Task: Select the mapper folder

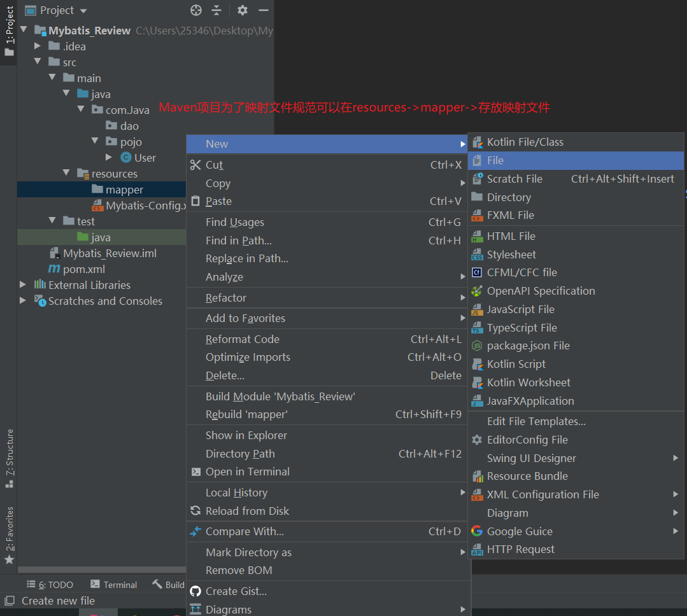Action: 117,190
